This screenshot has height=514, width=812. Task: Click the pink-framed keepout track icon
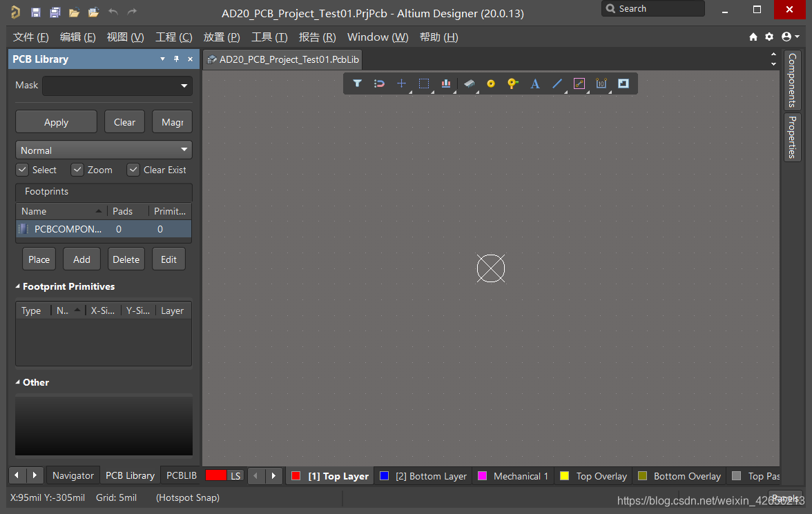(579, 83)
